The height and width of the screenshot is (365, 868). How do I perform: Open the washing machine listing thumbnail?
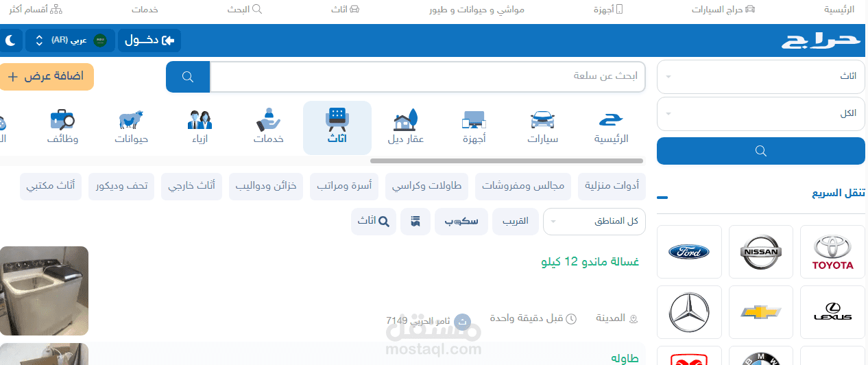44,291
